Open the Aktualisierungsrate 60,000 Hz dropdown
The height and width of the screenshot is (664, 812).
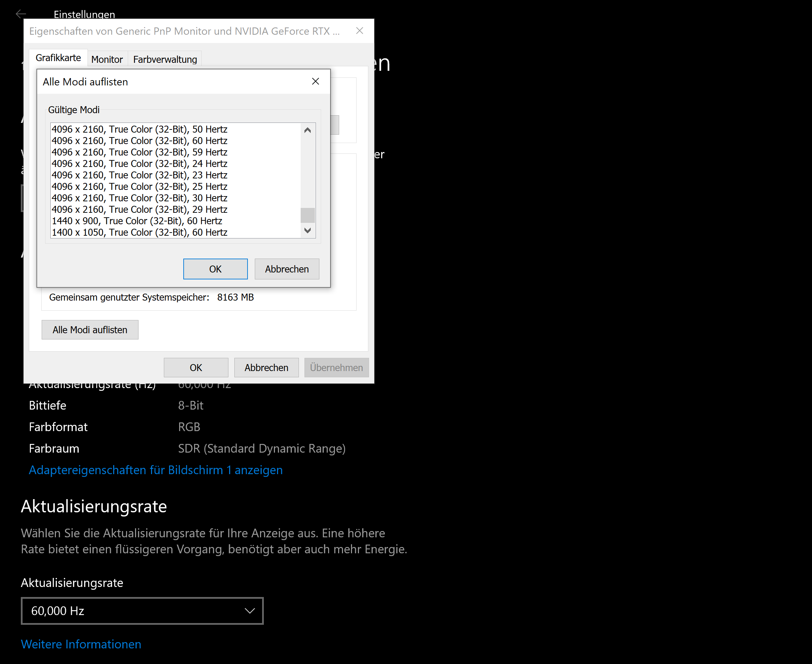pos(142,611)
